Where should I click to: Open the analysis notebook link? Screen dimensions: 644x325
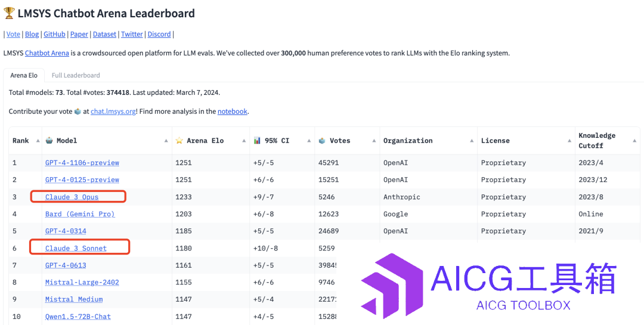coord(233,112)
